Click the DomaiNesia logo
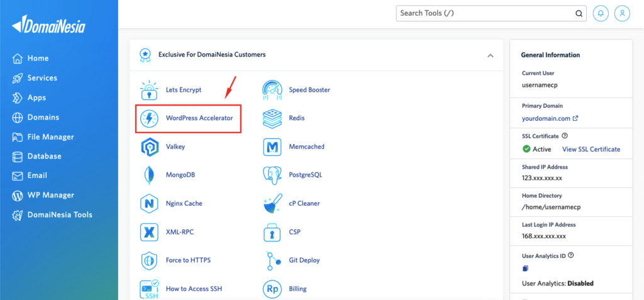Image resolution: width=644 pixels, height=300 pixels. 48,25
